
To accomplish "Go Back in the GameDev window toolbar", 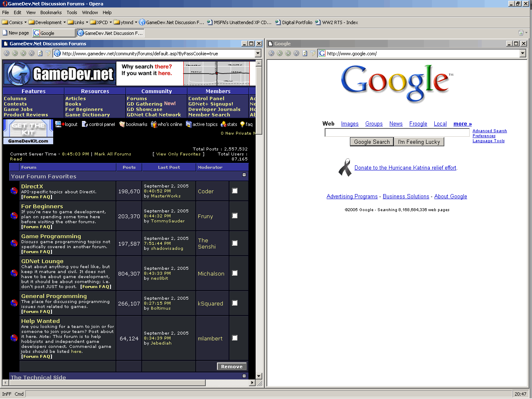I will pyautogui.click(x=15, y=53).
